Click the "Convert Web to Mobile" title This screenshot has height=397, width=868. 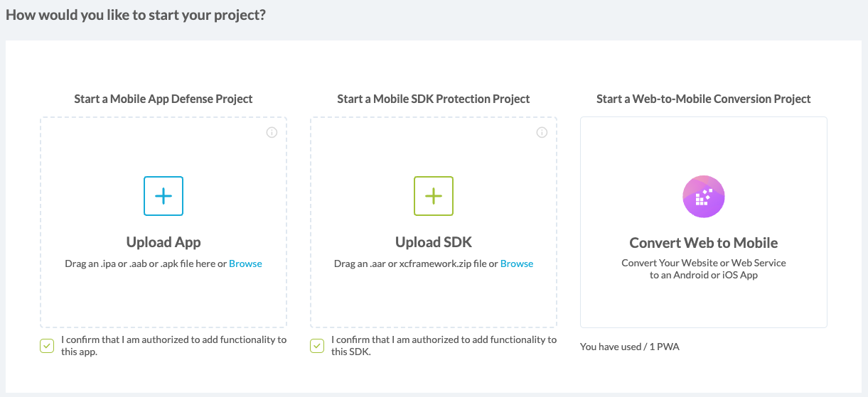[703, 243]
